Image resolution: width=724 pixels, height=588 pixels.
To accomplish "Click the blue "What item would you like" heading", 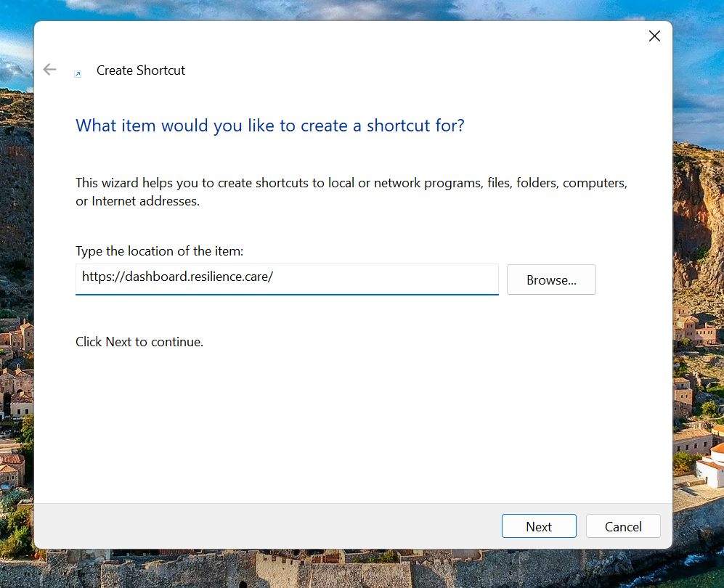I will coord(269,126).
